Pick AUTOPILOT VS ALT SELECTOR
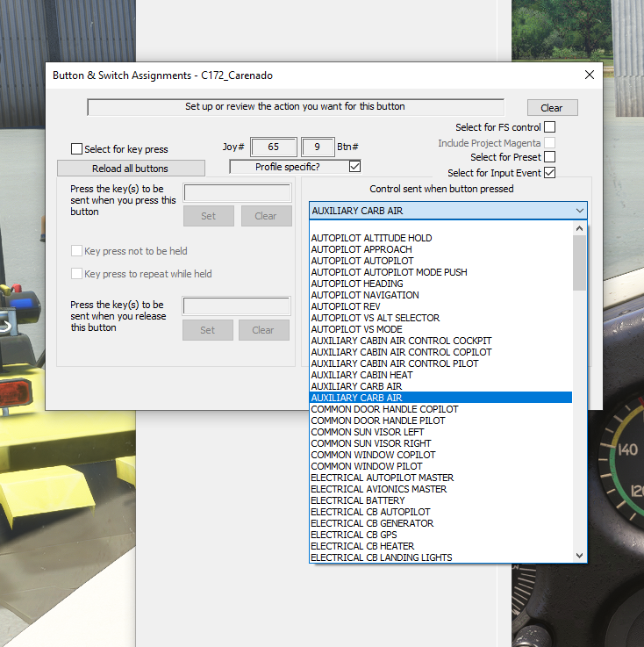This screenshot has height=647, width=644. 440,318
